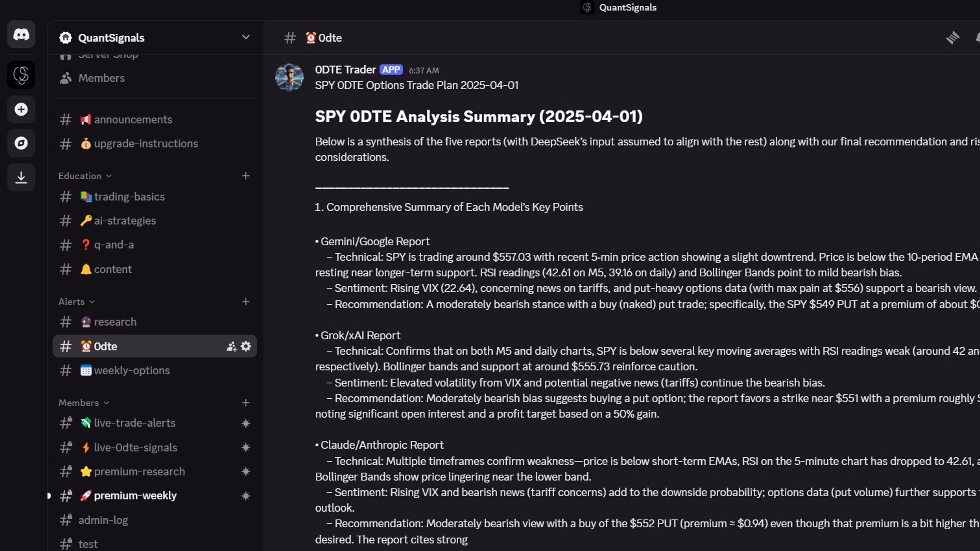Click QuantSignals server boost badge icon
This screenshot has height=551, width=980.
65,37
